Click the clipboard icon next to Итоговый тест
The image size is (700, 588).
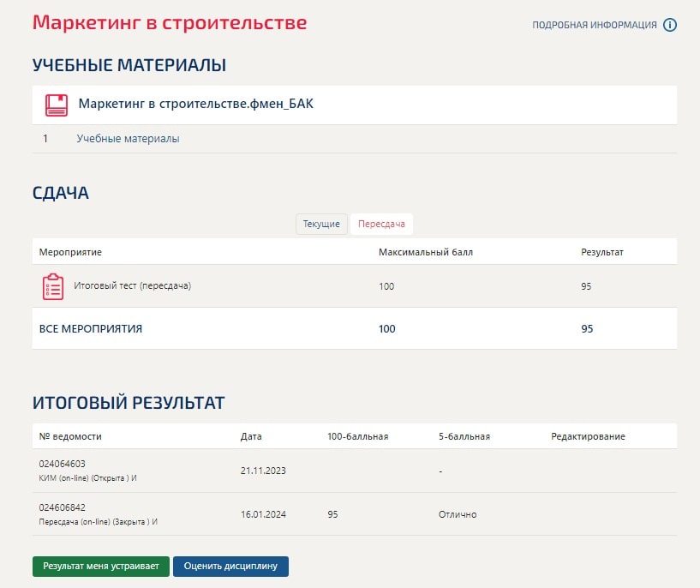[54, 285]
